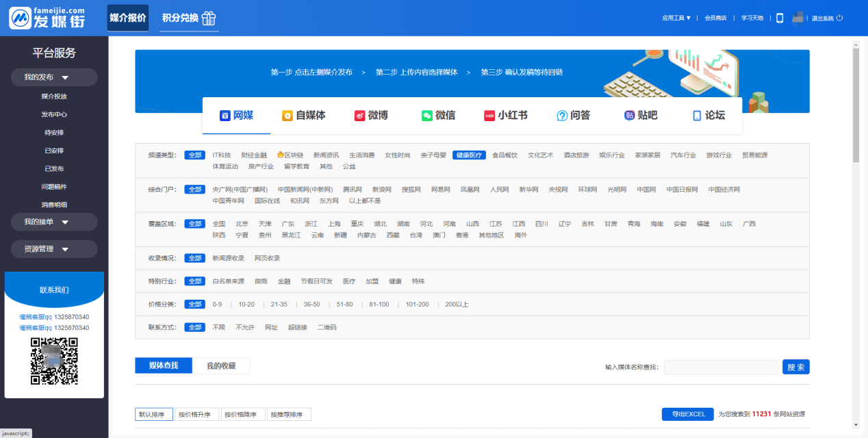Click the 搜索 button
Screen dimensions: 868x438
click(796, 367)
